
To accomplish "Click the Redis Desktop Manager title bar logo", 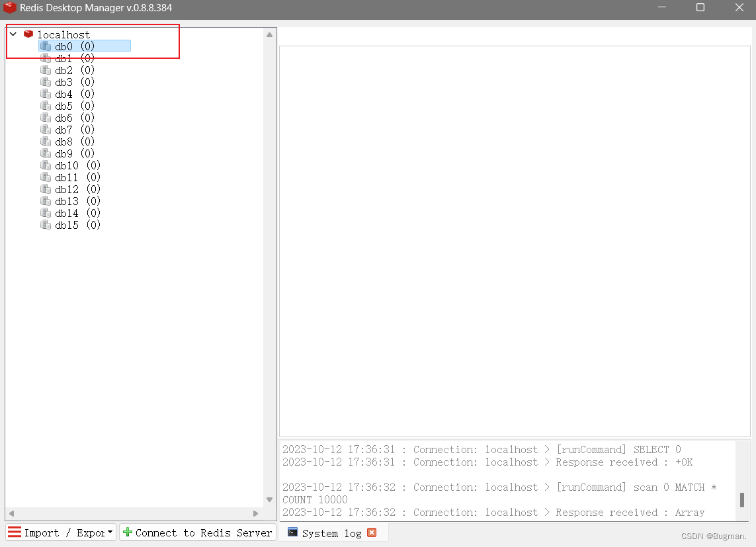I will (10, 8).
